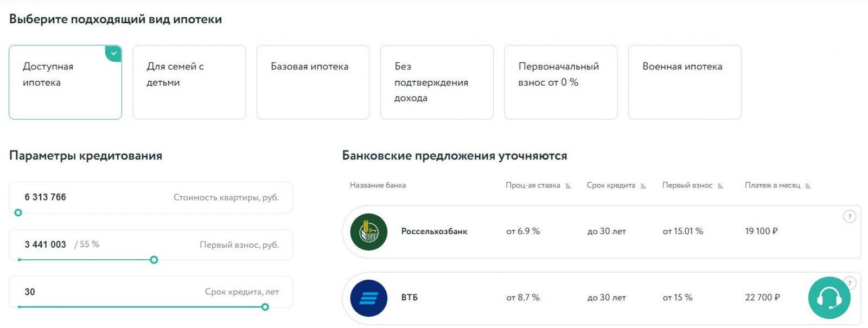The width and height of the screenshot is (868, 328).
Task: Click the Срок кредита slider handle
Action: click(x=265, y=307)
